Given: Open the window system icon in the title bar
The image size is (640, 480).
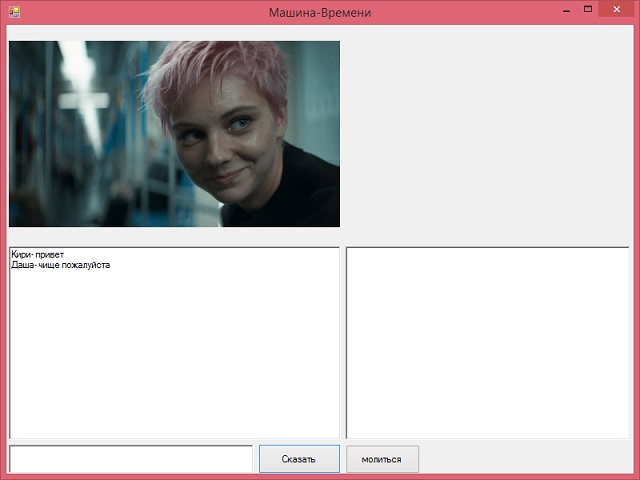Looking at the screenshot, I should click(14, 12).
